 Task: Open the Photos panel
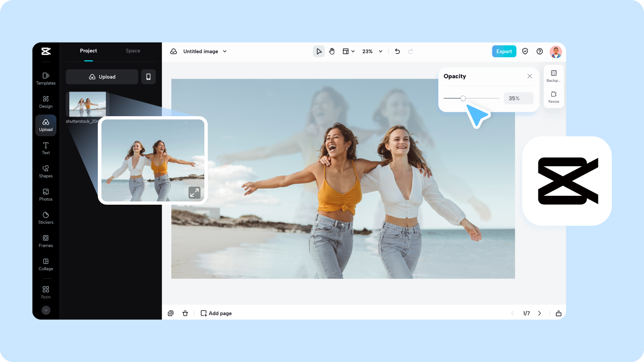pyautogui.click(x=46, y=195)
